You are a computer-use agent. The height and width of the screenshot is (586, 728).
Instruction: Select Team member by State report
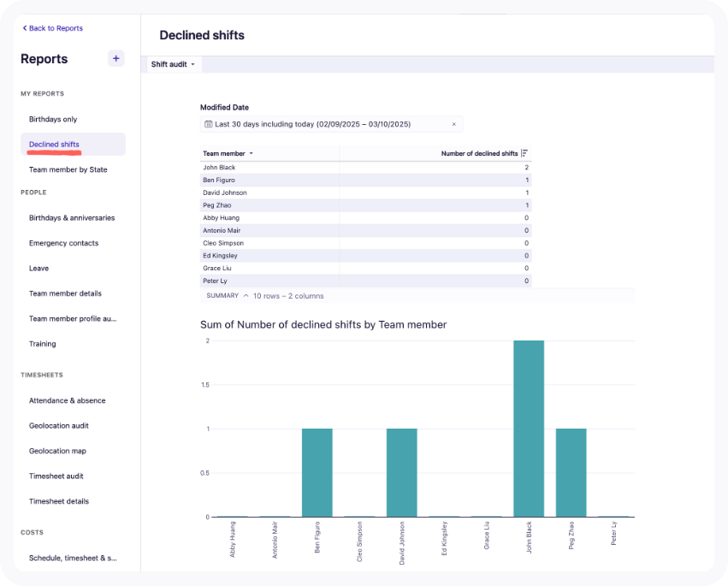68,170
